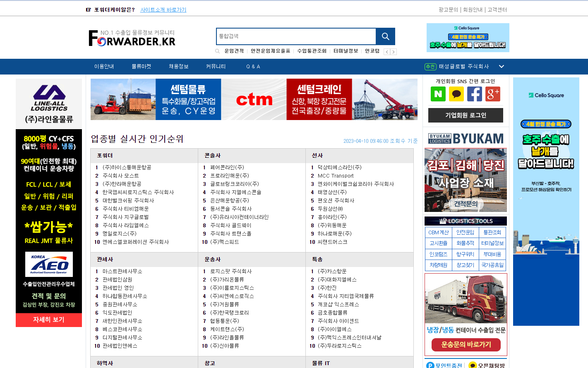Click the Cello Square tall side banner
The height and width of the screenshot is (368, 588).
click(x=546, y=202)
